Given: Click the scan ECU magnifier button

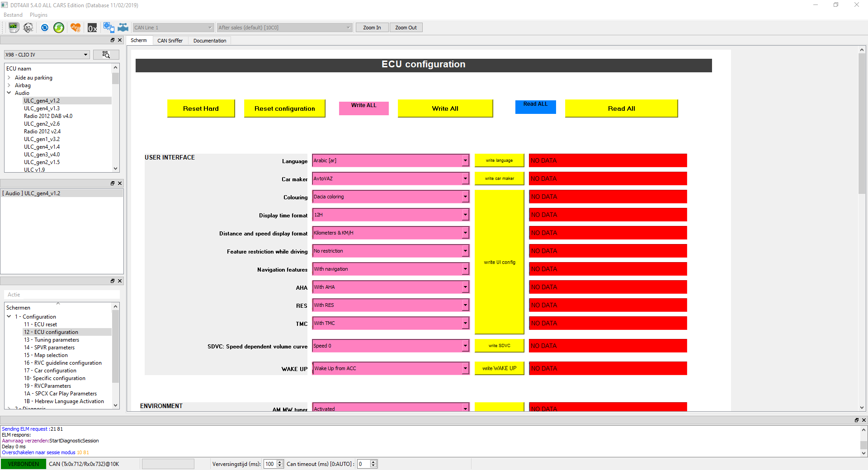Looking at the screenshot, I should [106, 55].
